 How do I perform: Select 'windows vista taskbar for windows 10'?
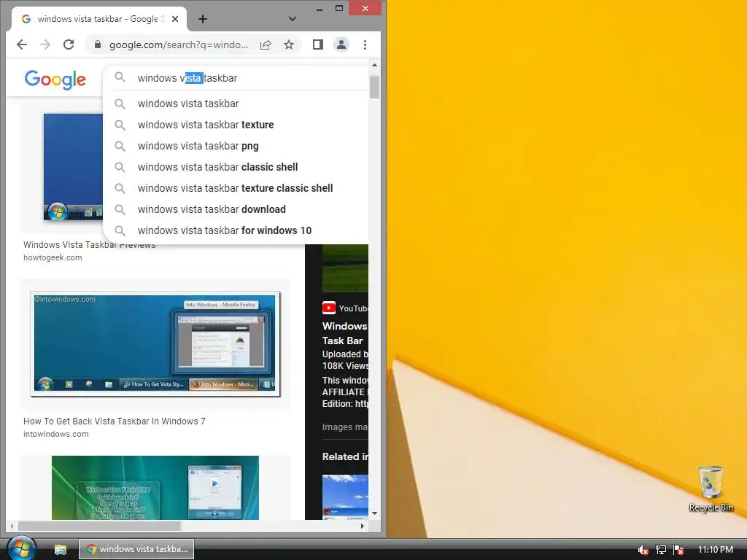[236, 230]
